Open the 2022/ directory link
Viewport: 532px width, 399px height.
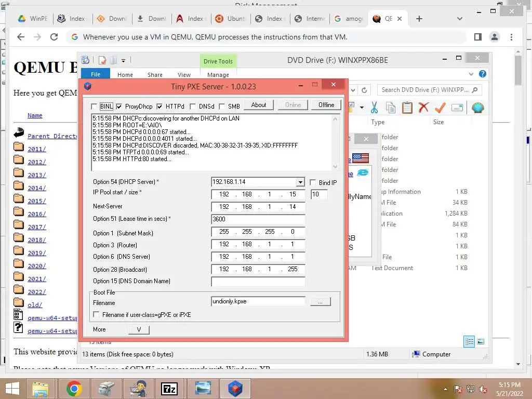[x=37, y=292]
